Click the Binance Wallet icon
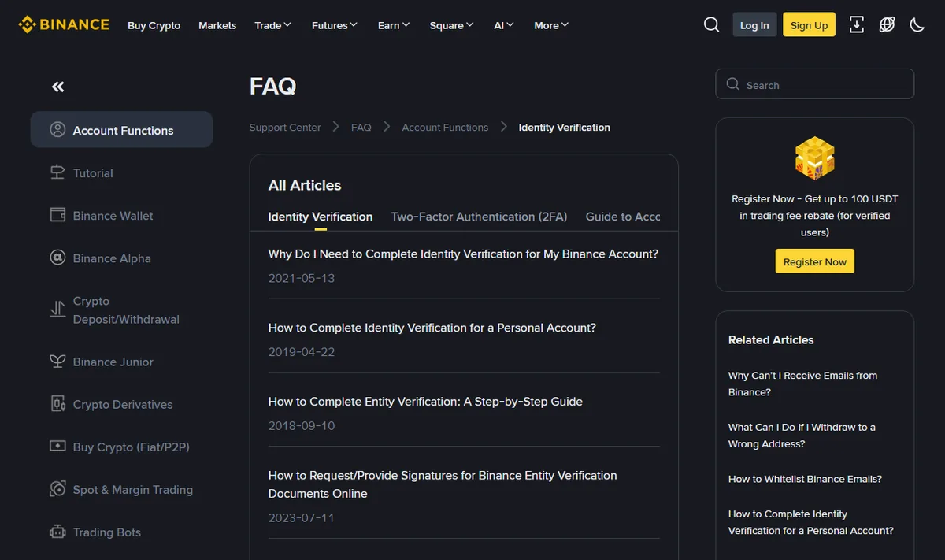This screenshot has height=560, width=945. tap(57, 215)
